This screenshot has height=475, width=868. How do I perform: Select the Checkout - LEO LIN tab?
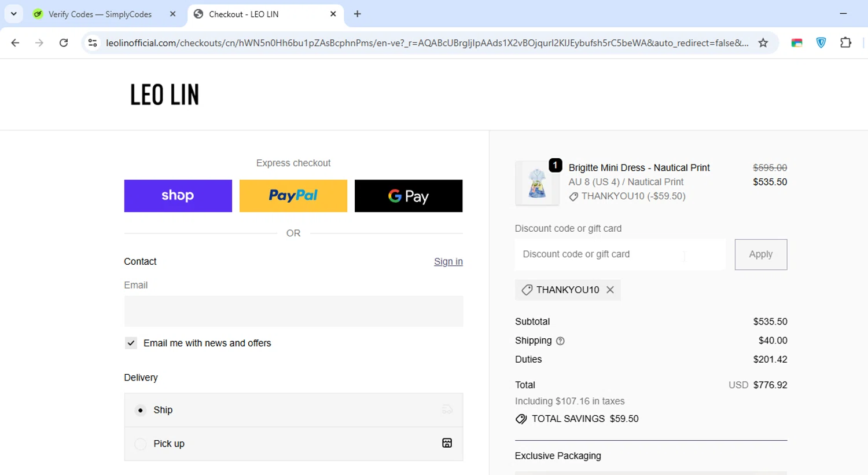click(243, 14)
